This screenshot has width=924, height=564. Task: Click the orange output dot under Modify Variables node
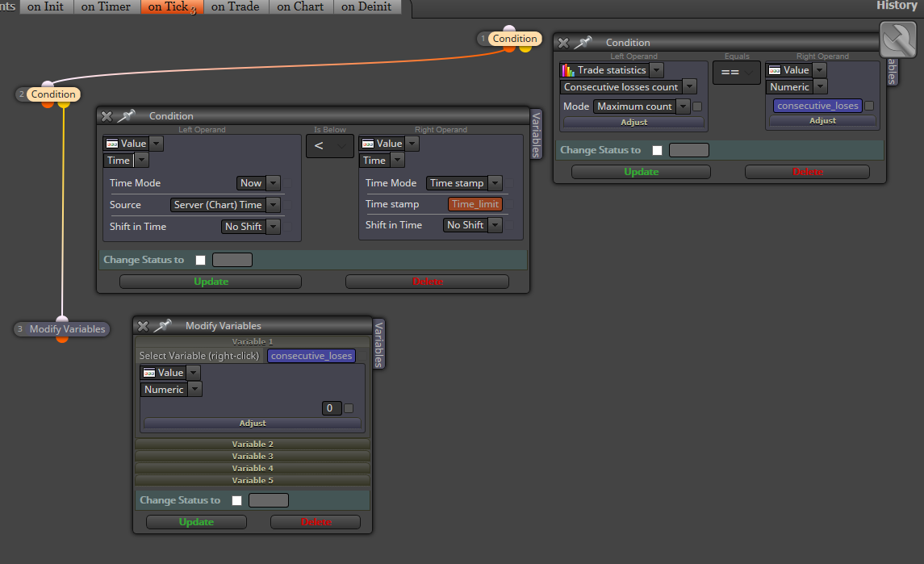point(62,339)
